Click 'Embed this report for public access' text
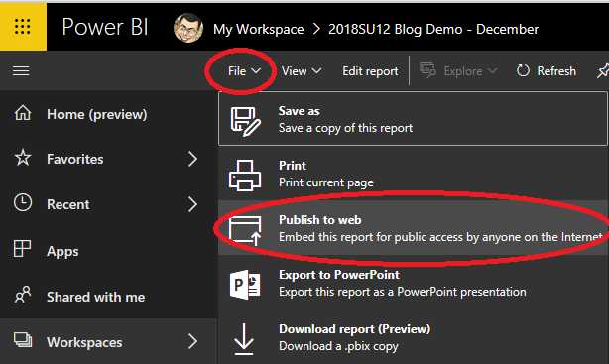This screenshot has width=609, height=364. point(440,237)
